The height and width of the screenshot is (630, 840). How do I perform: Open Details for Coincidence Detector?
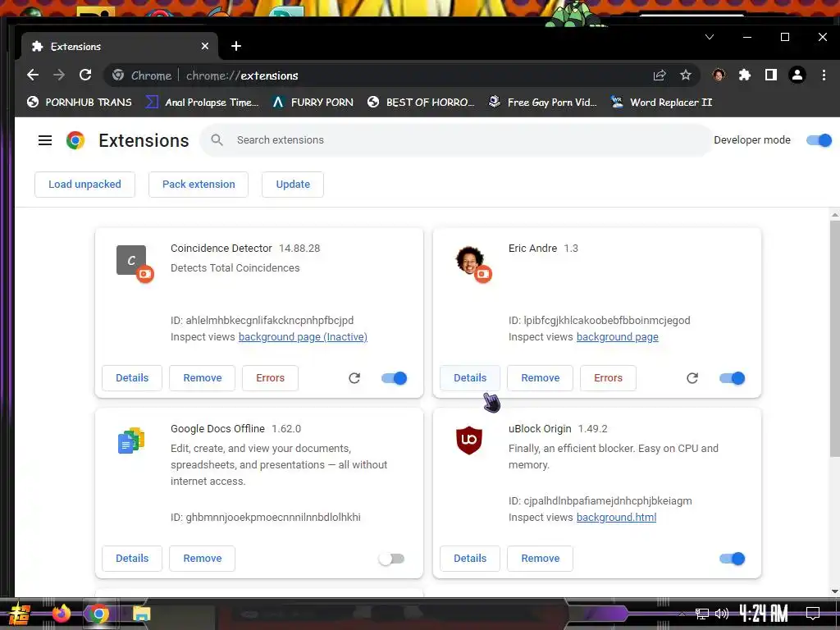(x=132, y=378)
